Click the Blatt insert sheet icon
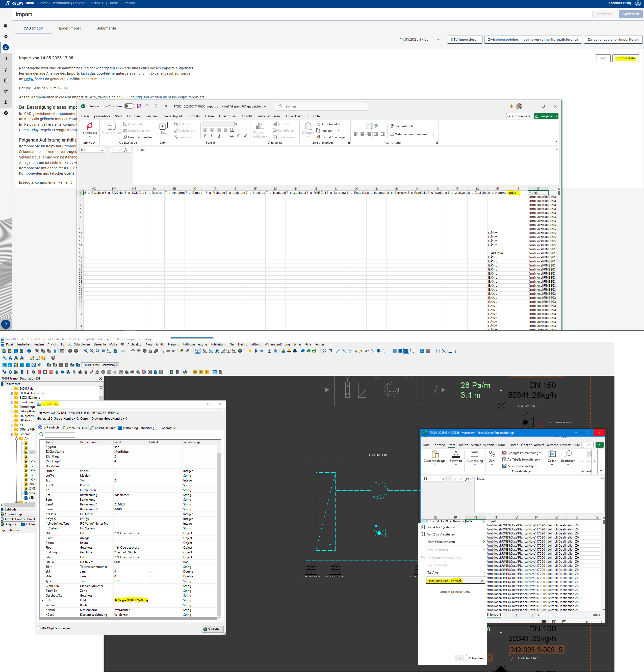The image size is (644, 672). [164, 126]
